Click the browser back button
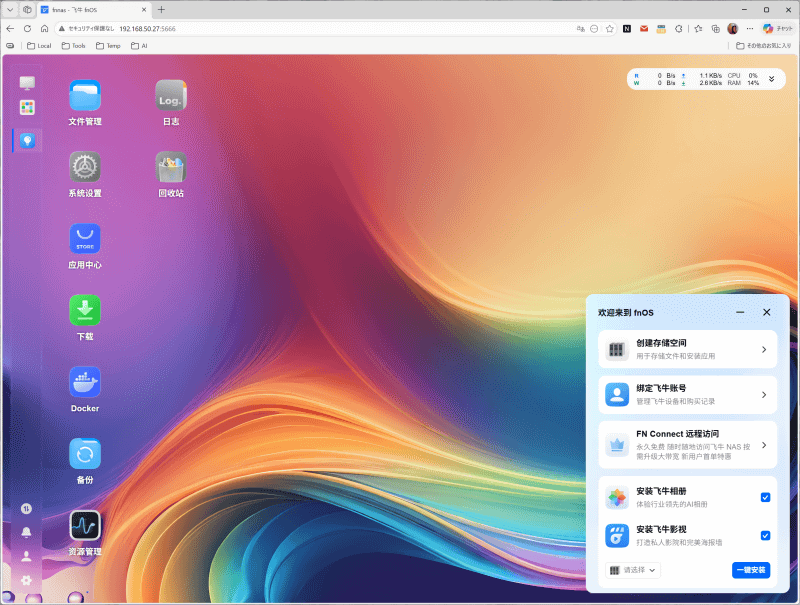Image resolution: width=800 pixels, height=605 pixels. [x=10, y=29]
